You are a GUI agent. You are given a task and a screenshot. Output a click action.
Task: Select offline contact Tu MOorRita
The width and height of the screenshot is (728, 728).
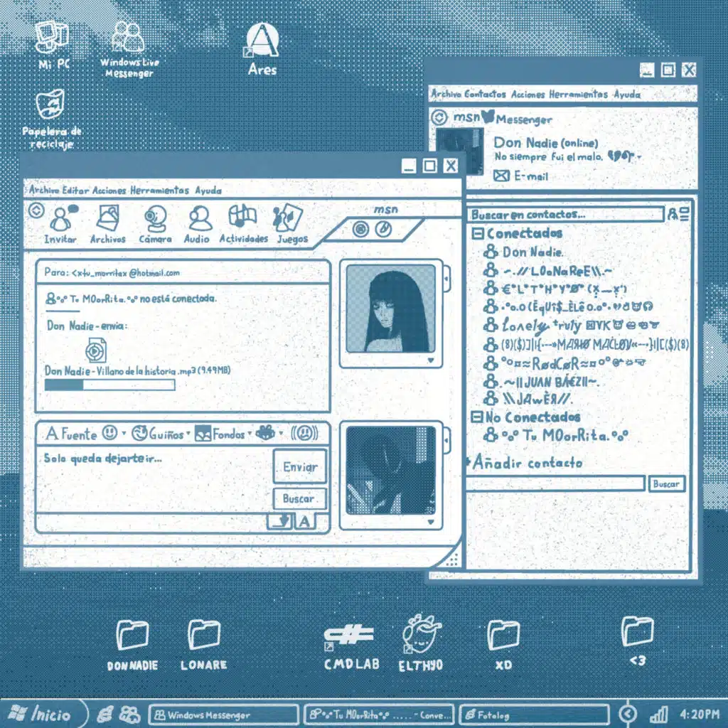click(556, 436)
